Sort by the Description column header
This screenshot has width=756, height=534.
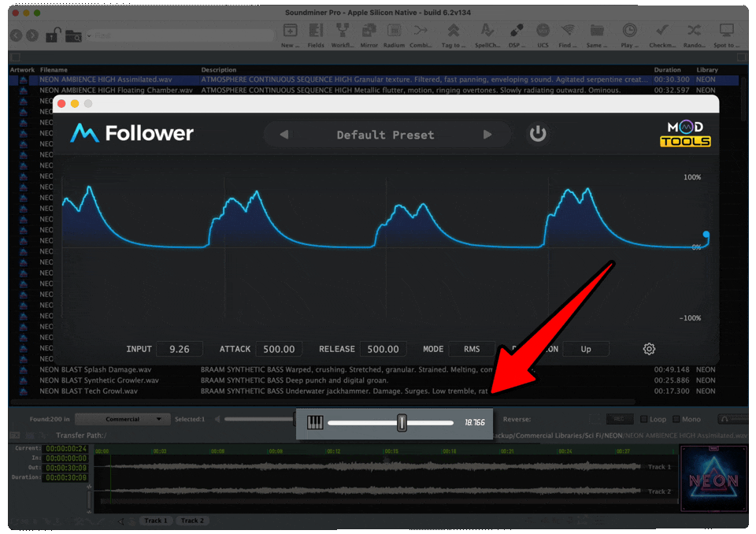point(219,70)
